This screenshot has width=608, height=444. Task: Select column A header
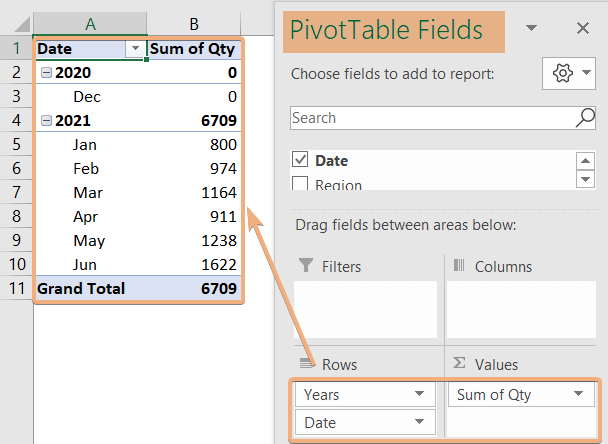(90, 24)
